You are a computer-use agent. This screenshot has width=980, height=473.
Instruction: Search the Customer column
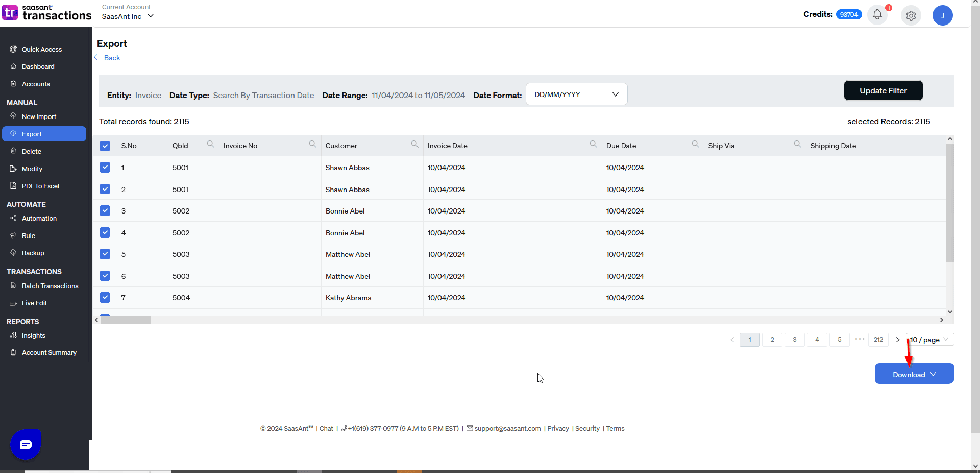[x=414, y=145]
